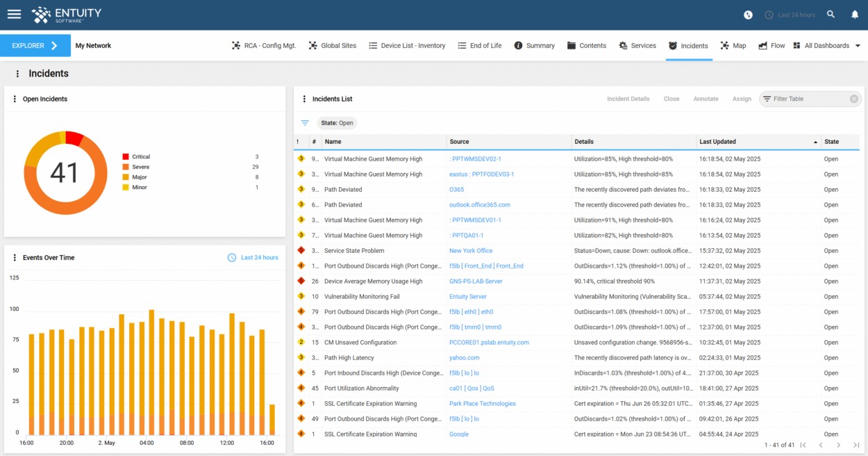Open the notifications bell
Image resolution: width=868 pixels, height=456 pixels.
(x=855, y=15)
